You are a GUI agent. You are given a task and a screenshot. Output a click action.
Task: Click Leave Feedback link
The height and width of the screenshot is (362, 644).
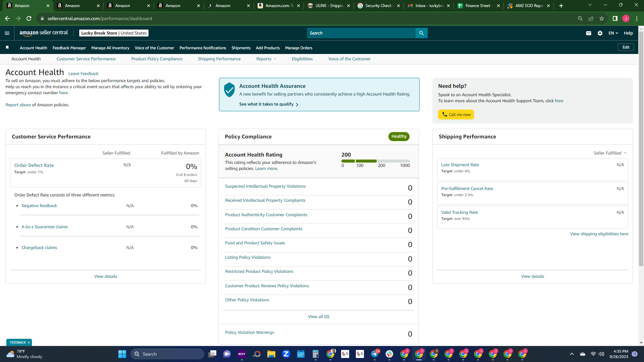coord(83,74)
